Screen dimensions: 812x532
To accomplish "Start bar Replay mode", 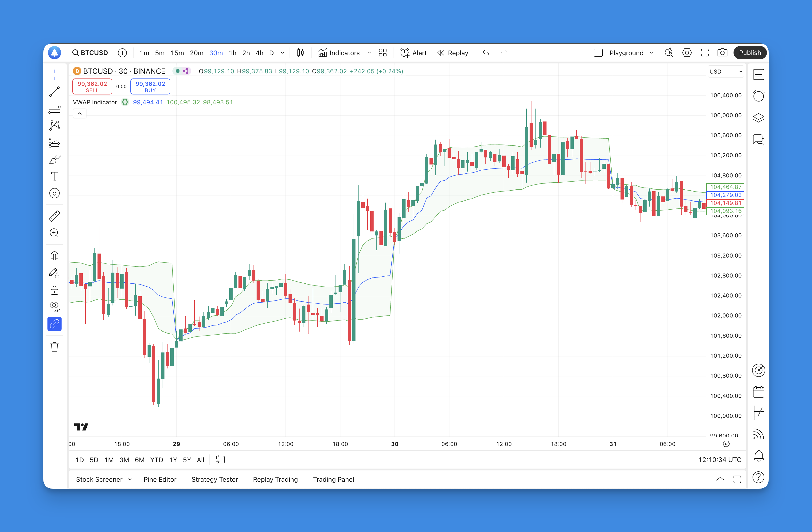I will [x=453, y=53].
